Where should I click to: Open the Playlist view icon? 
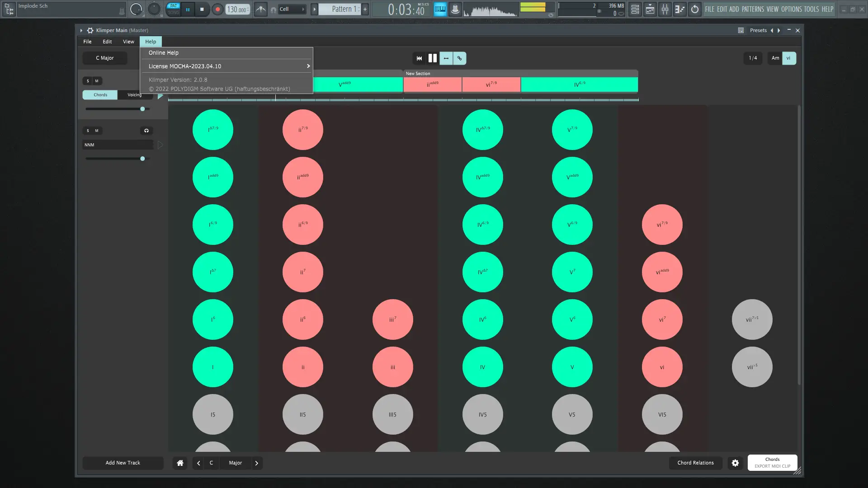pos(650,9)
